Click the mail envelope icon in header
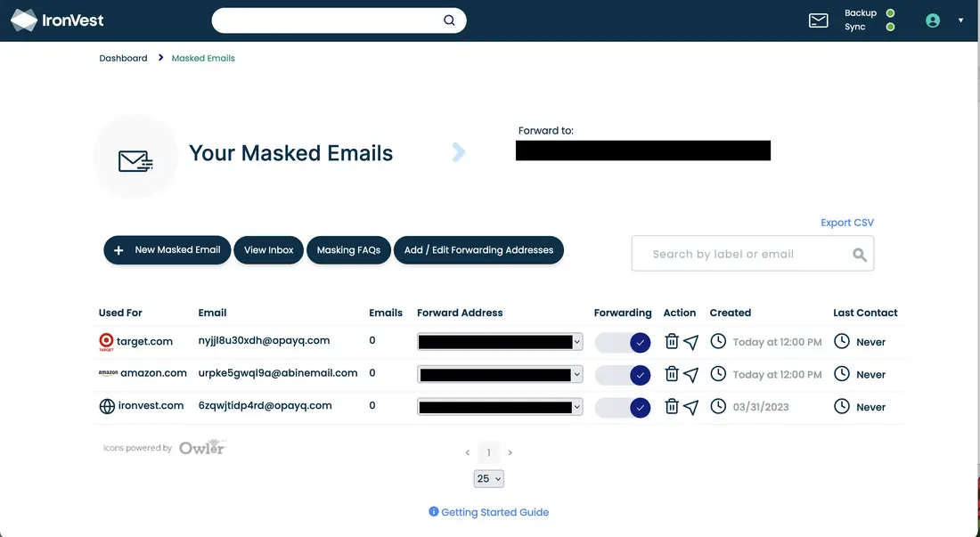The height and width of the screenshot is (537, 980). pos(818,20)
